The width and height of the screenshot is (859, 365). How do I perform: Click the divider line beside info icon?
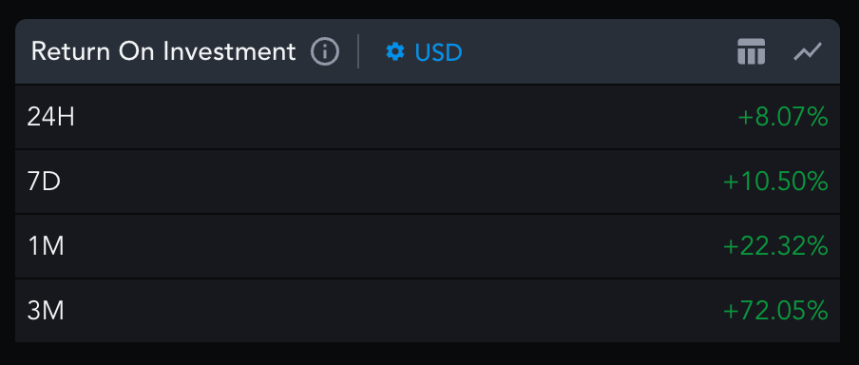pos(358,52)
